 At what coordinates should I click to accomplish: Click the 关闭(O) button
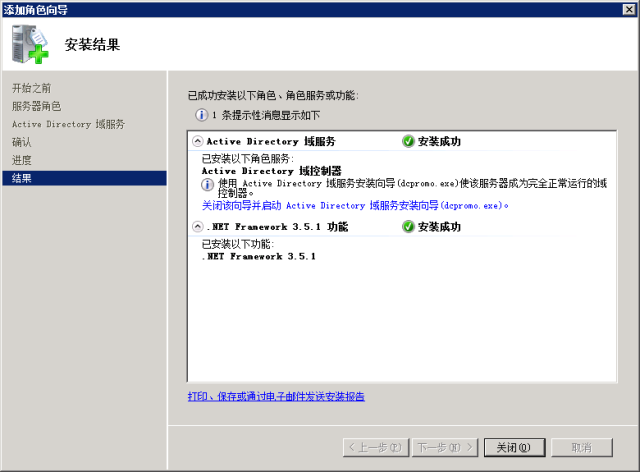tap(514, 448)
